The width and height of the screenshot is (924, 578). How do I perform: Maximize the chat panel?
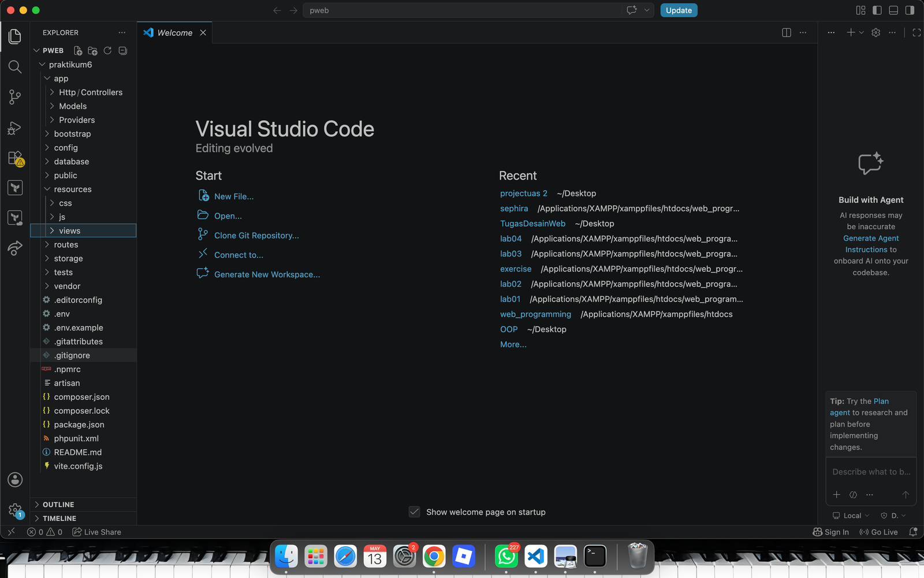pyautogui.click(x=916, y=33)
